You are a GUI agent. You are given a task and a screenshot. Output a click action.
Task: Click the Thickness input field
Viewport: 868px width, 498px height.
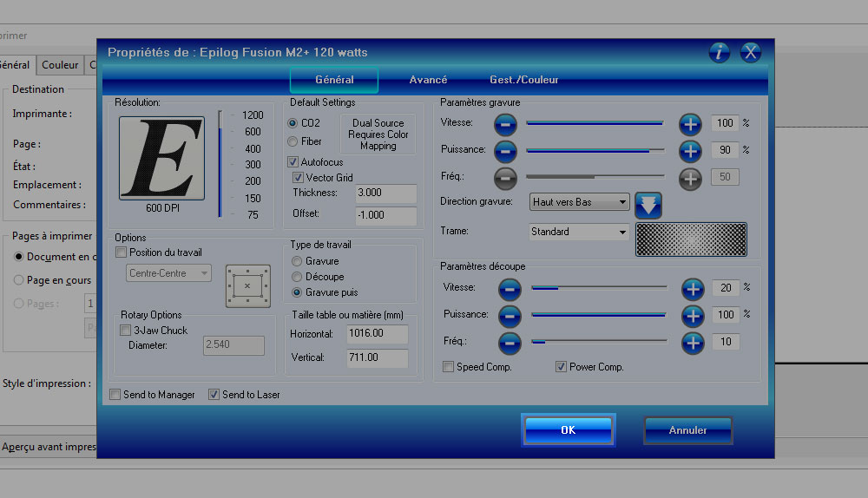(x=386, y=193)
